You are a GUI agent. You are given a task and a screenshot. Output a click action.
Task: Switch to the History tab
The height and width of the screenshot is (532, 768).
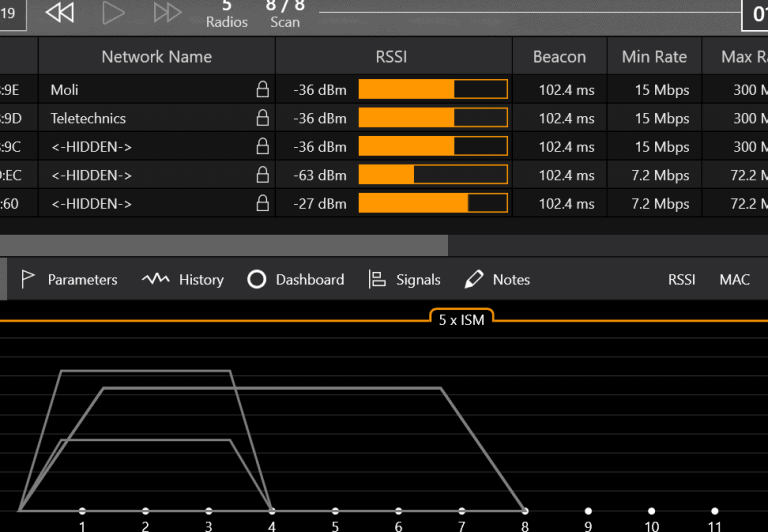click(x=183, y=280)
